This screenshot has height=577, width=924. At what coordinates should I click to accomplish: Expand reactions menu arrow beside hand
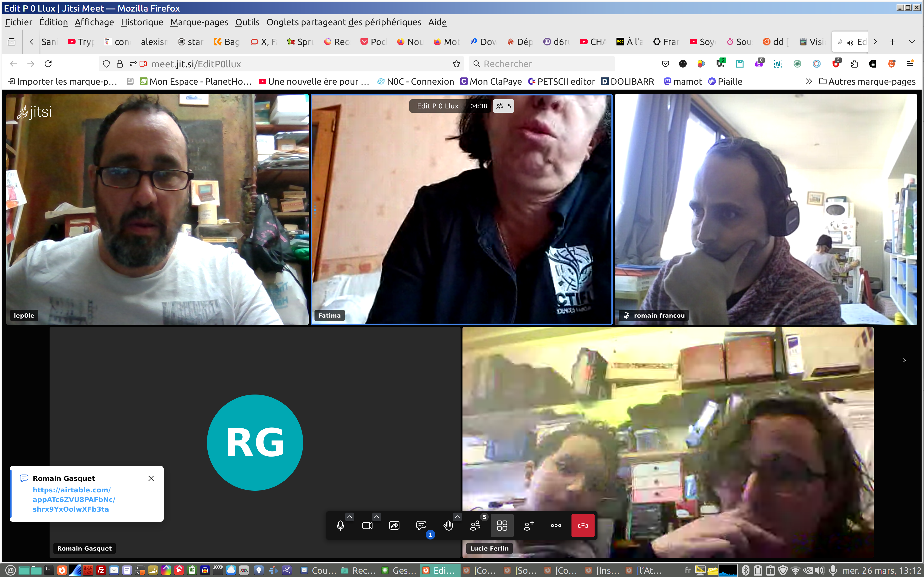(x=457, y=517)
